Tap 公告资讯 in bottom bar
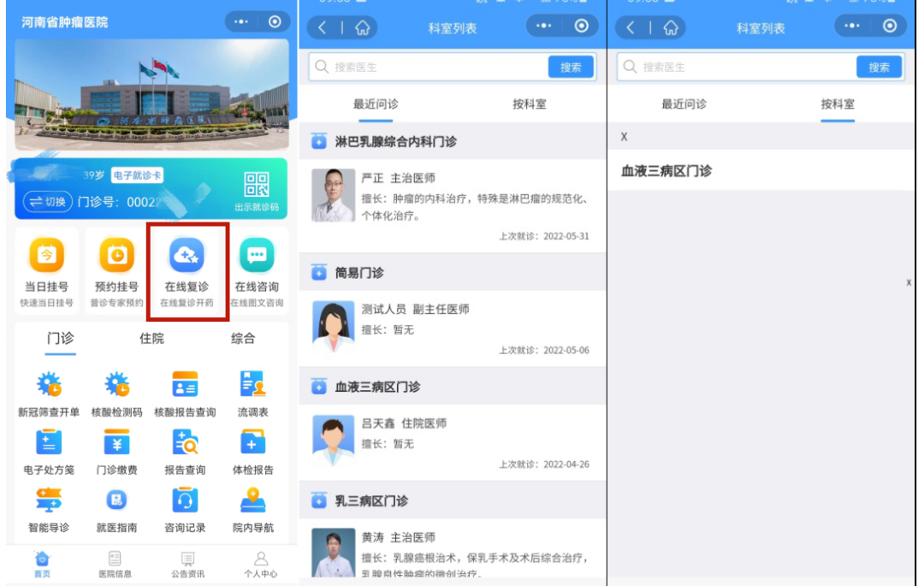The image size is (924, 586). [x=187, y=565]
